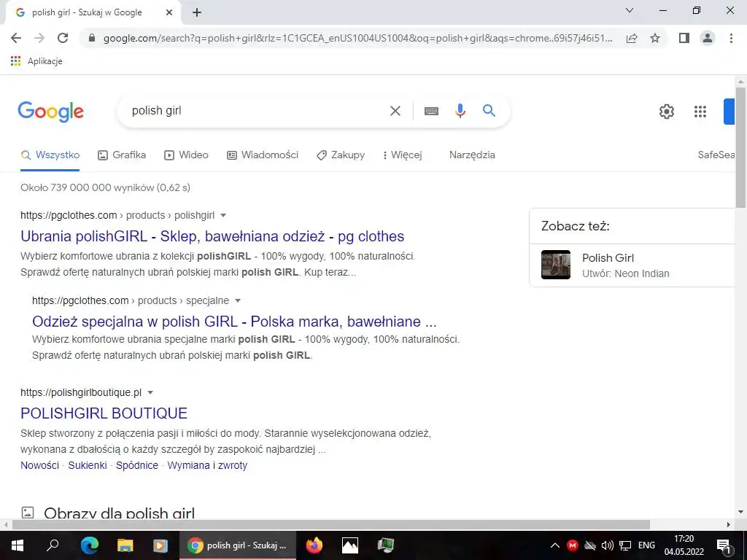The height and width of the screenshot is (560, 747).
Task: Show hidden system tray icons
Action: coord(554,545)
